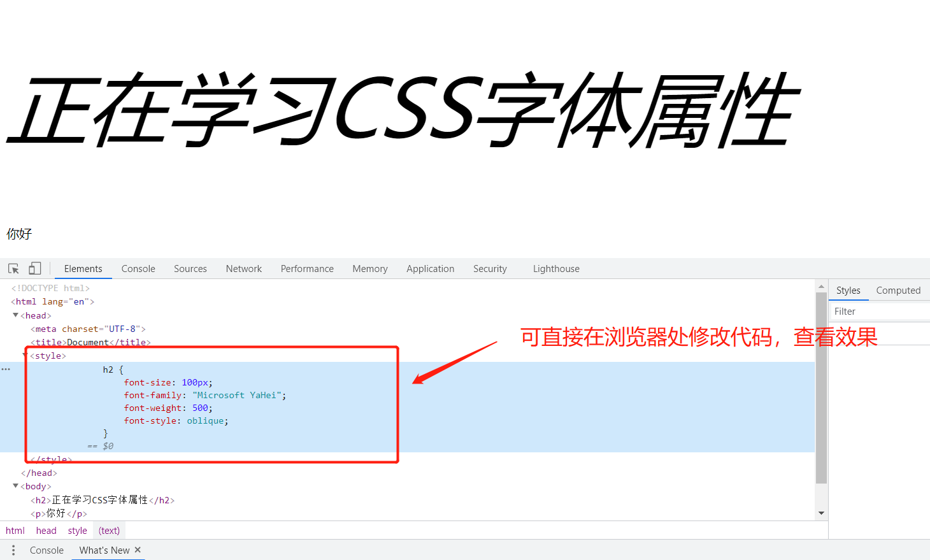Select html in the breadcrumb bar
The width and height of the screenshot is (930, 560).
click(x=15, y=530)
